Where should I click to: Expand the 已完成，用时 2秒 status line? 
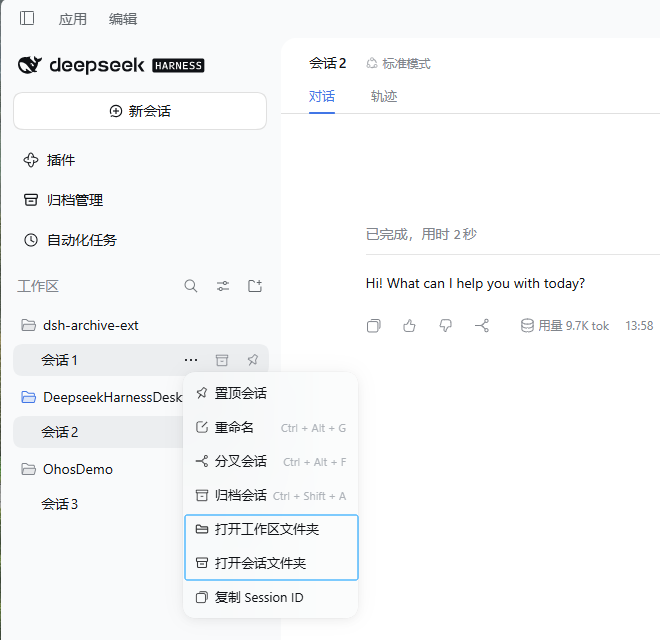[421, 234]
